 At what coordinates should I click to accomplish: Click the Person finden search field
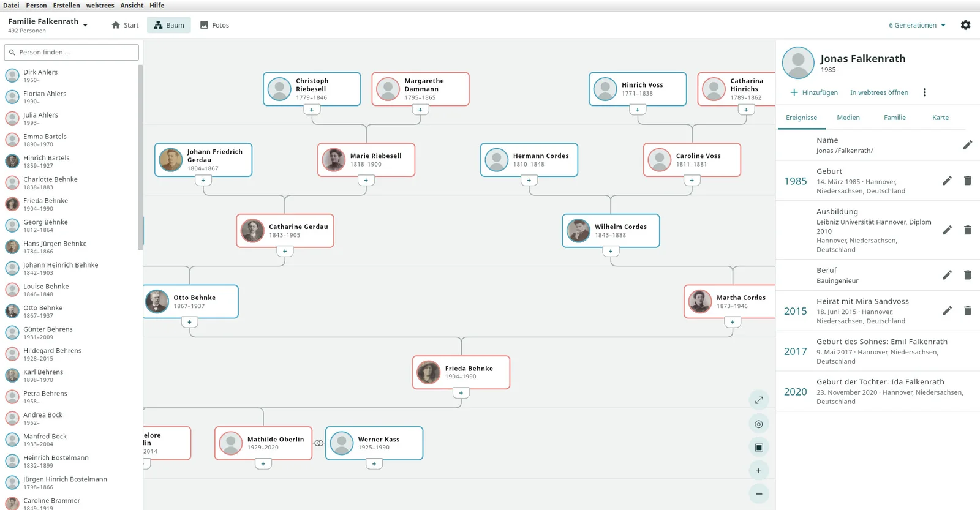72,53
